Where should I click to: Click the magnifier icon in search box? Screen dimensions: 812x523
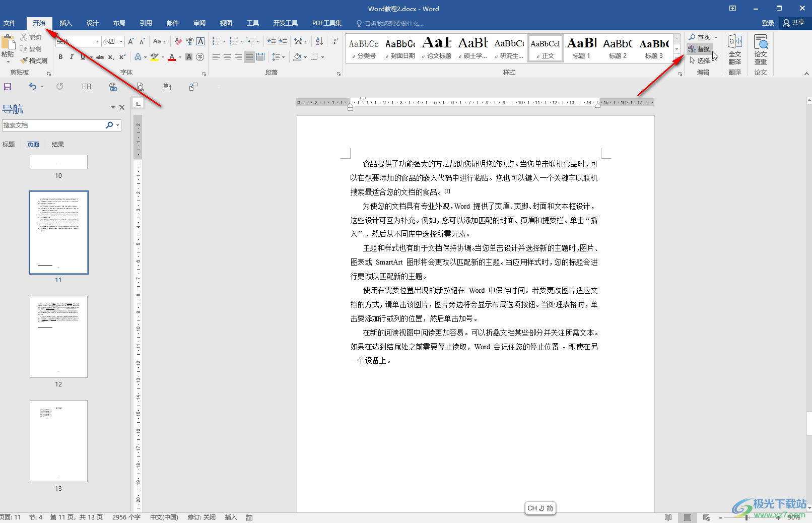point(109,125)
